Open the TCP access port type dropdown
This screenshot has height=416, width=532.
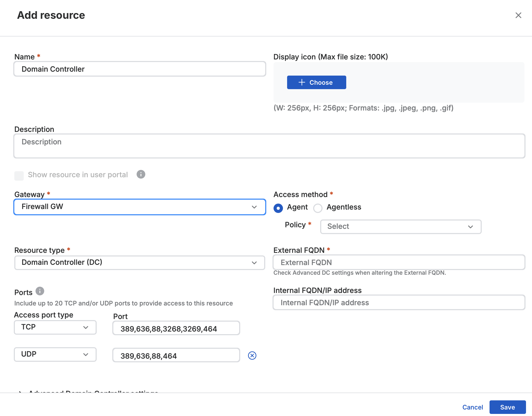point(55,327)
